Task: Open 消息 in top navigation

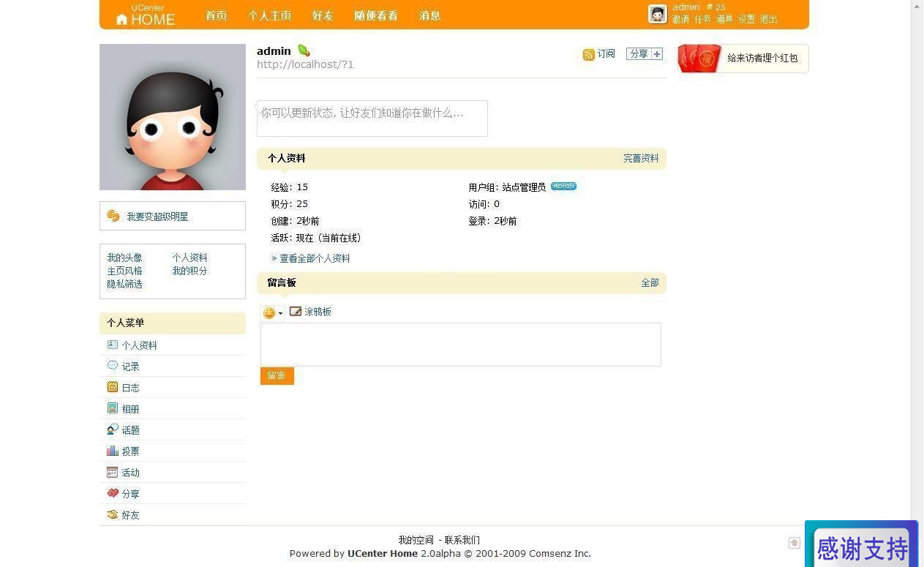Action: pyautogui.click(x=430, y=15)
